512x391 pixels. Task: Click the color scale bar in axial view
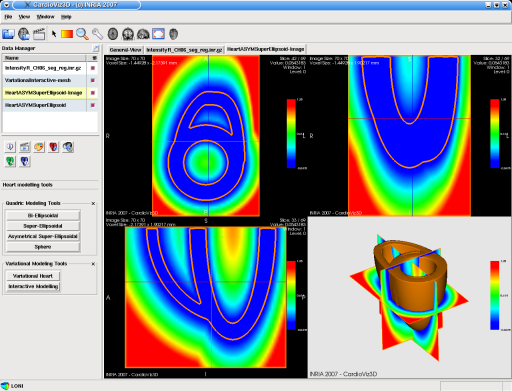click(291, 133)
